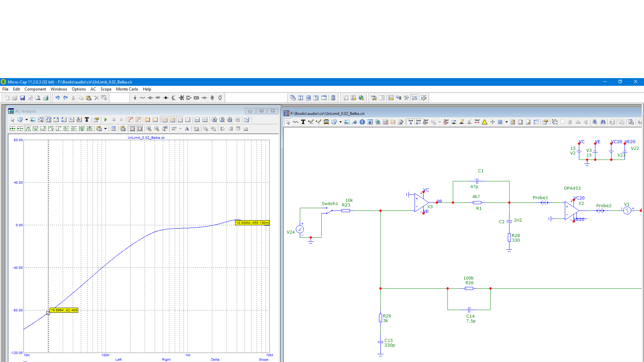This screenshot has height=362, width=644.
Task: Open graphics dropdown arrow in schematic toolbar
Action: [340, 122]
